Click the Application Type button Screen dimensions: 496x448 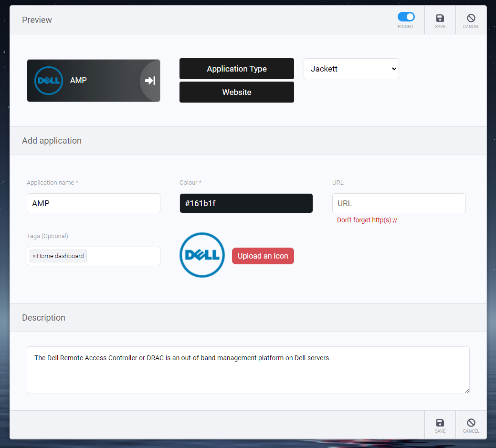[x=236, y=69]
